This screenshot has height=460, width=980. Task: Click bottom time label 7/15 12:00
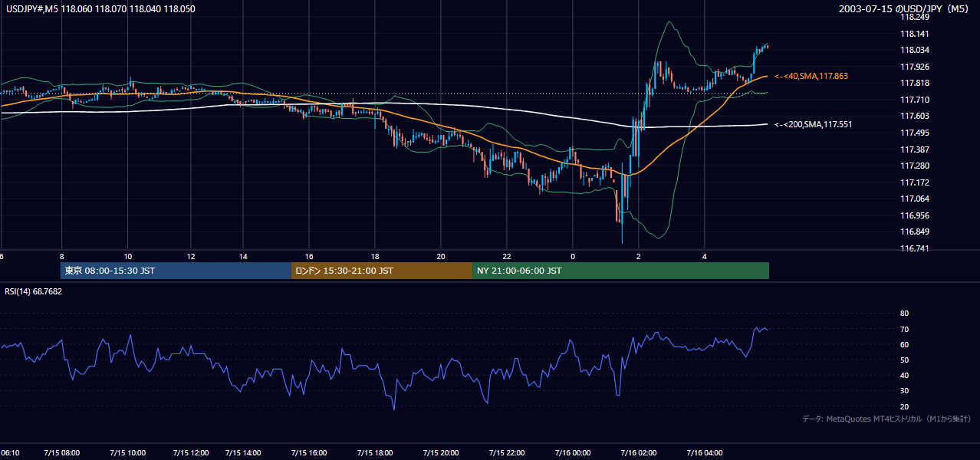pos(191,453)
